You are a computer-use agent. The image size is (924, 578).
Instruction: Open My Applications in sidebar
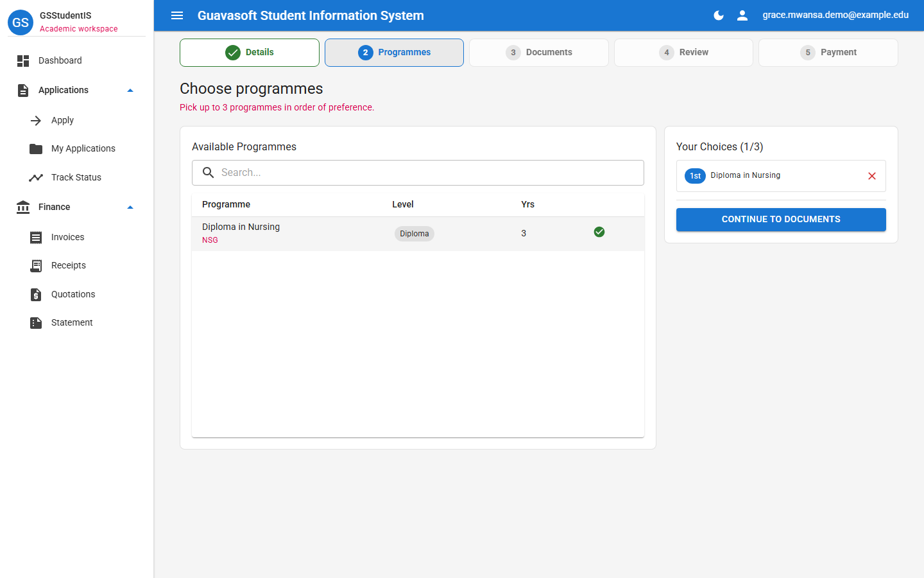77,148
